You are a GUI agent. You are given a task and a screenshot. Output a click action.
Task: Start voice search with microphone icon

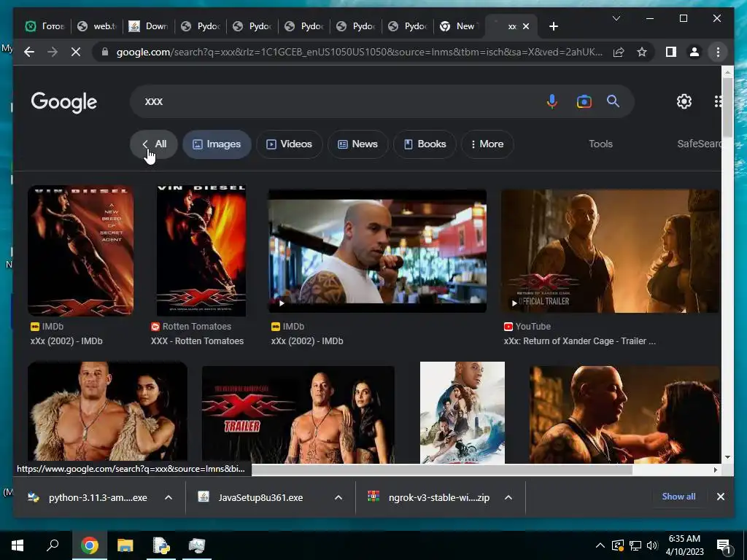(x=552, y=101)
